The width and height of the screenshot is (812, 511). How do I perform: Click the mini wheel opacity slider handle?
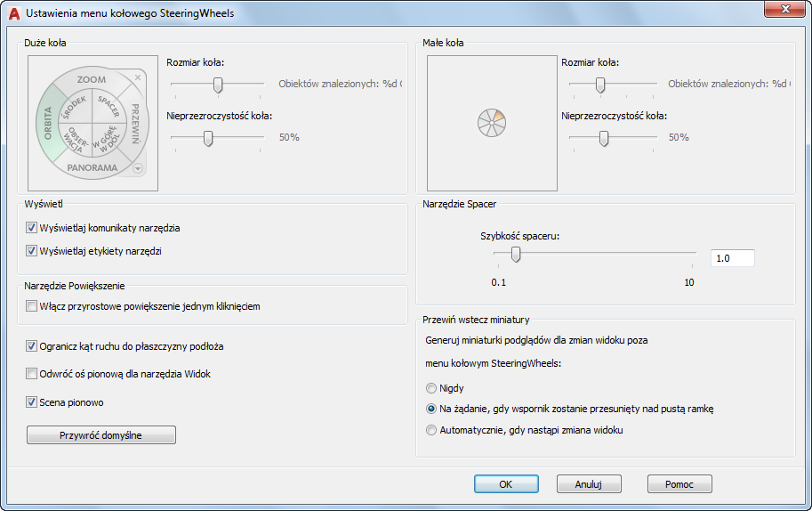click(604, 138)
